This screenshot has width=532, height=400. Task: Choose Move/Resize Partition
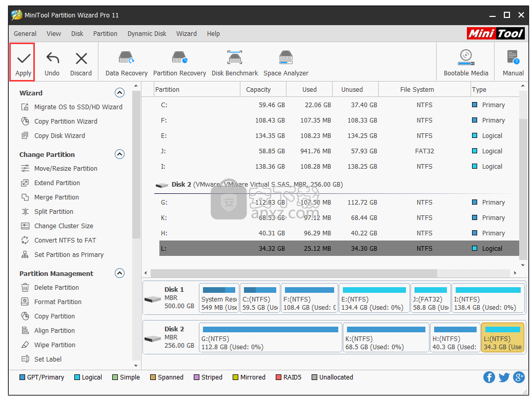[x=59, y=168]
